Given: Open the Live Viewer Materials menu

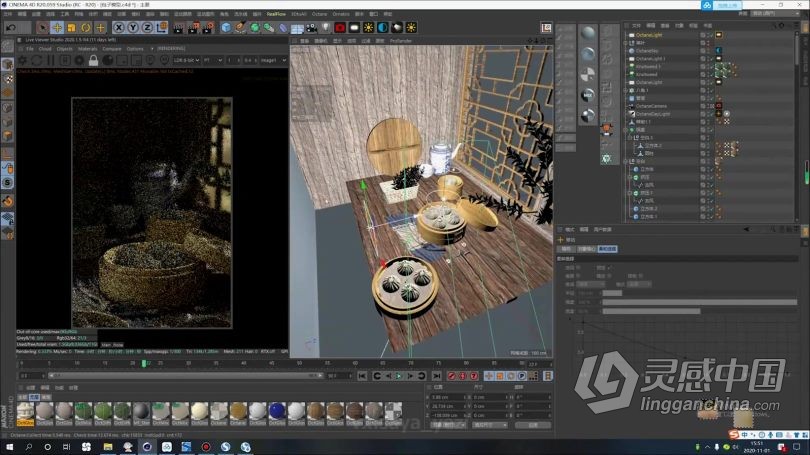Looking at the screenshot, I should pyautogui.click(x=87, y=49).
